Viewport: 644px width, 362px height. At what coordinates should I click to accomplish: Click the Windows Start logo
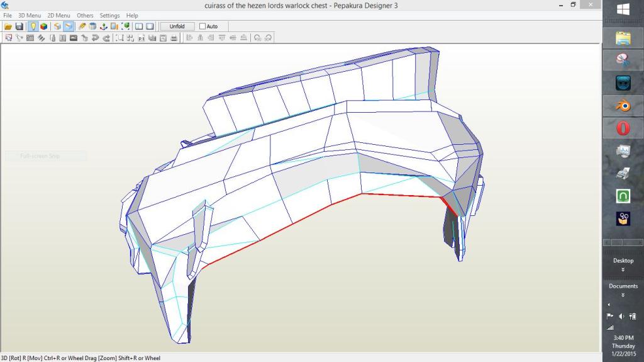click(x=623, y=9)
